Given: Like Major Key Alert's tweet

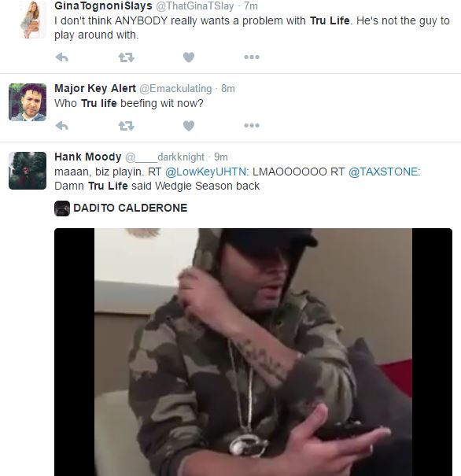Looking at the screenshot, I should tap(189, 125).
